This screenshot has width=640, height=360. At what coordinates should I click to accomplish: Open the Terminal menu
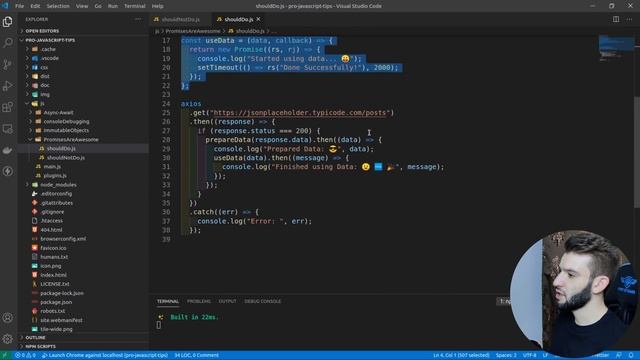(135, 6)
